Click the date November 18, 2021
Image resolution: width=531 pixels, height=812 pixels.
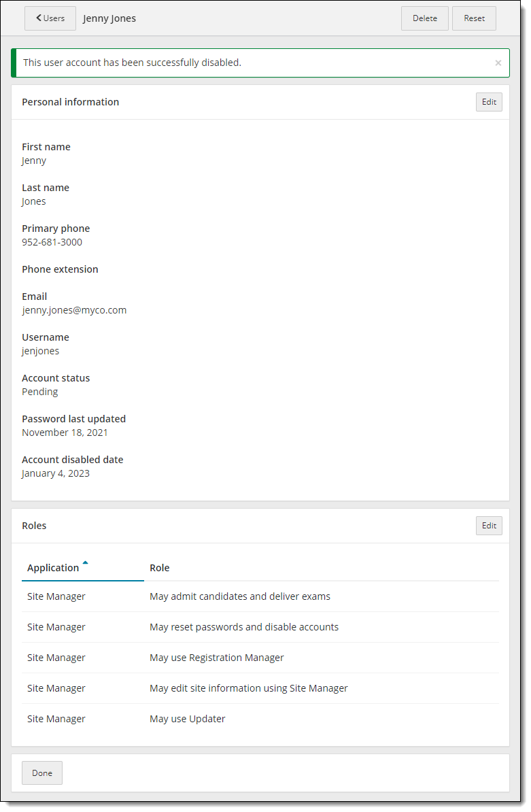(65, 433)
